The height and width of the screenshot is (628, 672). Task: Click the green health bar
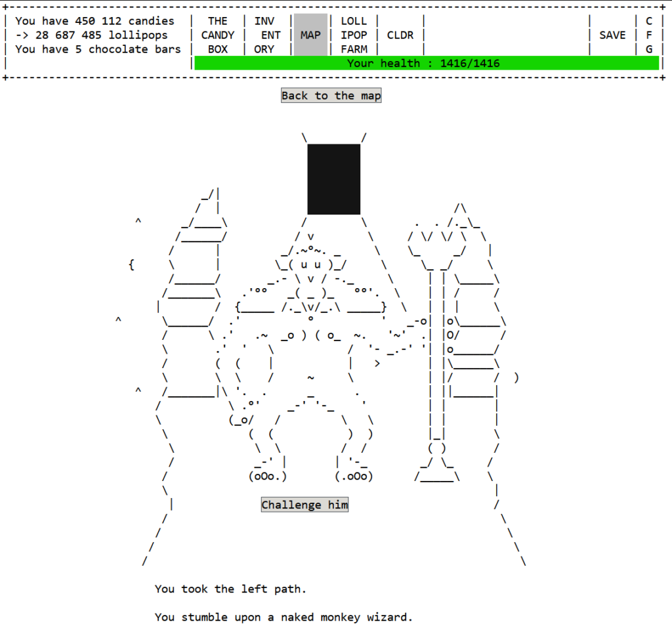tap(427, 63)
